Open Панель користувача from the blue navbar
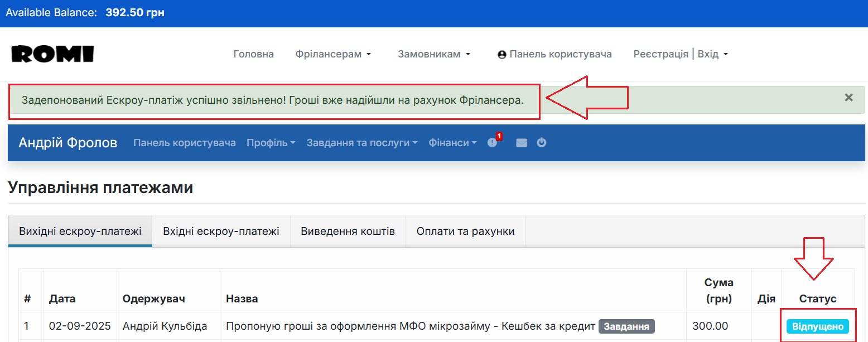The height and width of the screenshot is (342, 868). 184,143
